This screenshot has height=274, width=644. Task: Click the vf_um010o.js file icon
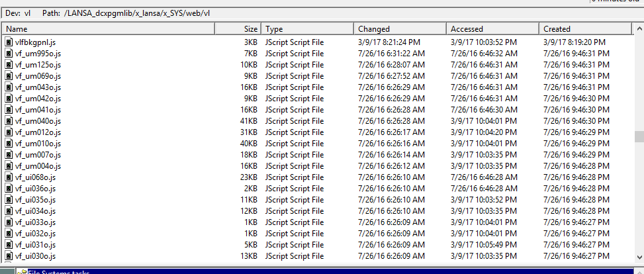[9, 144]
